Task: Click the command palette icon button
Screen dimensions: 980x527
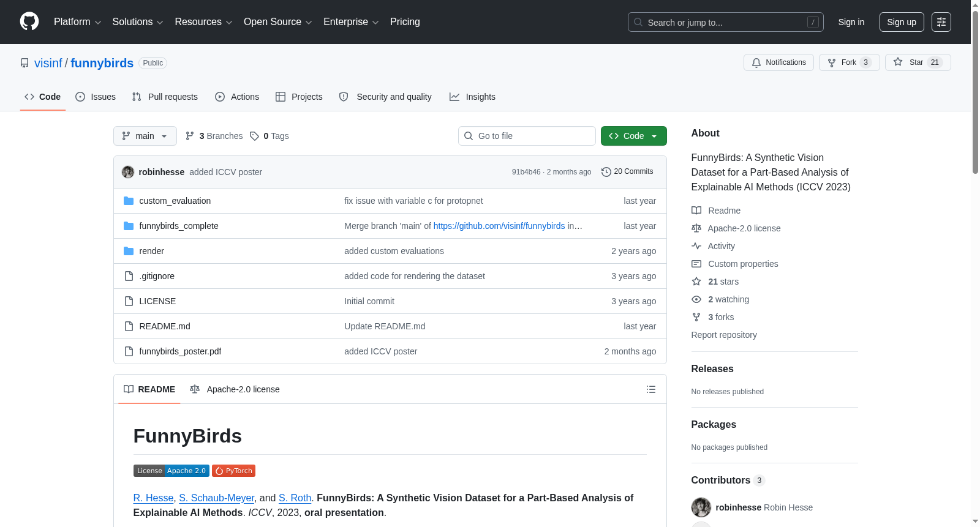Action: (941, 22)
